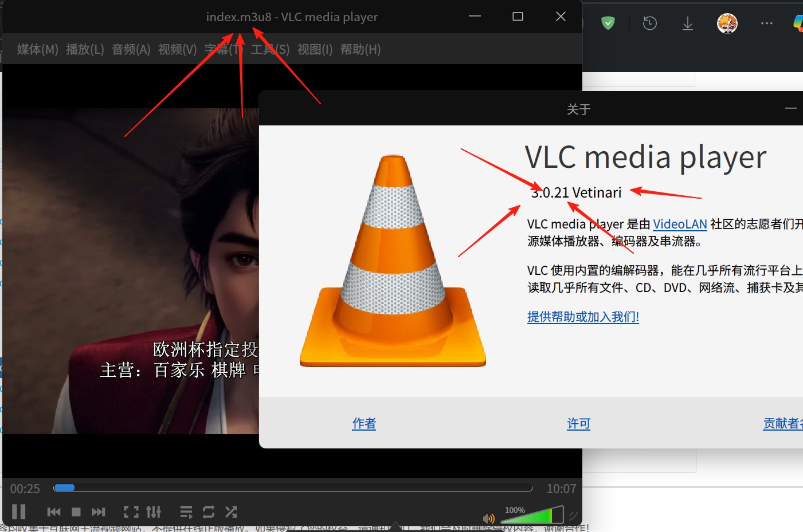This screenshot has height=532, width=803.
Task: Open browser history clock icon
Action: click(x=650, y=23)
